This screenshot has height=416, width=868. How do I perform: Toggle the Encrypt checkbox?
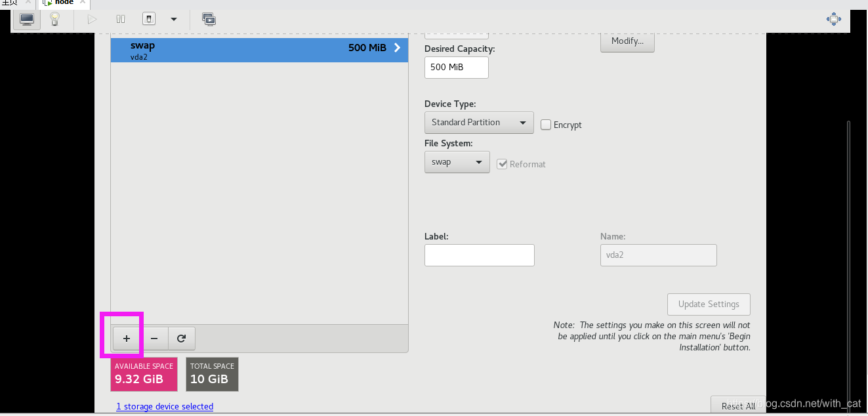[546, 125]
